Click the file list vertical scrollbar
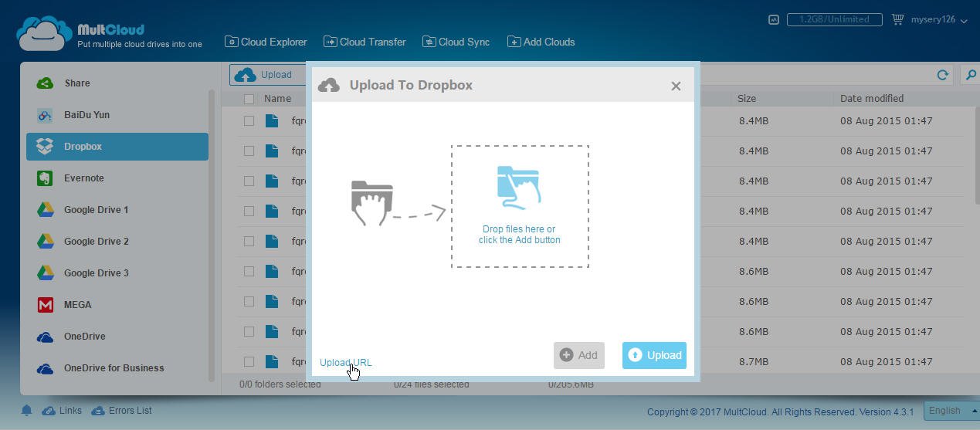The image size is (980, 430). point(977,154)
